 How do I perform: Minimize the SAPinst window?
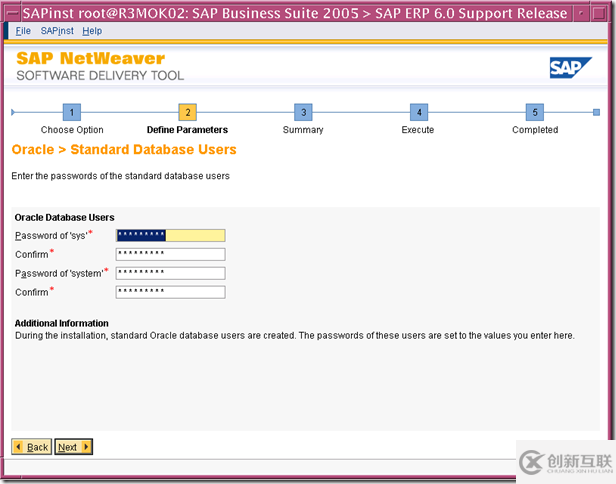coord(581,13)
